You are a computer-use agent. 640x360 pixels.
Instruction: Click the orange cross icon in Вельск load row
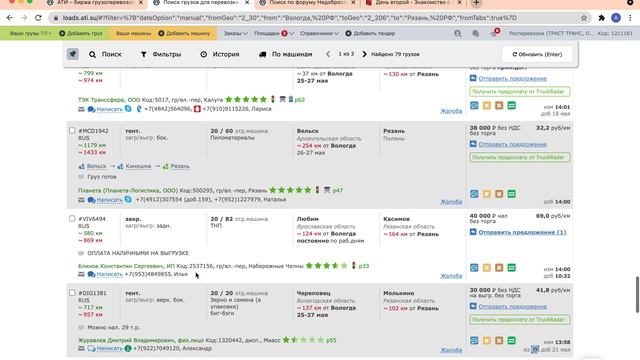pyautogui.click(x=499, y=194)
